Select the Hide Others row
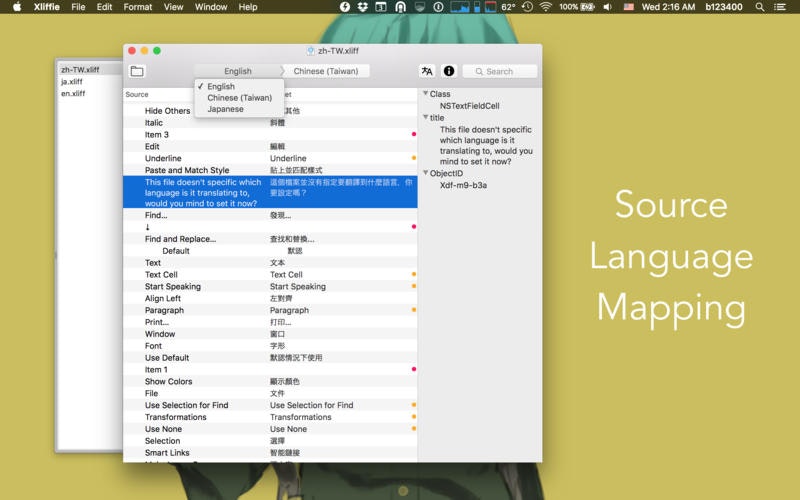The width and height of the screenshot is (800, 500). [x=270, y=111]
